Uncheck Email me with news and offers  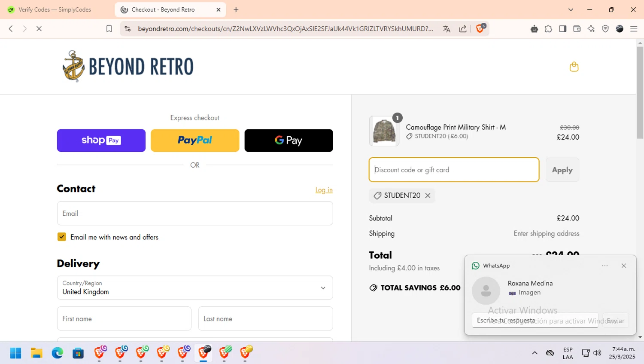[x=62, y=237]
